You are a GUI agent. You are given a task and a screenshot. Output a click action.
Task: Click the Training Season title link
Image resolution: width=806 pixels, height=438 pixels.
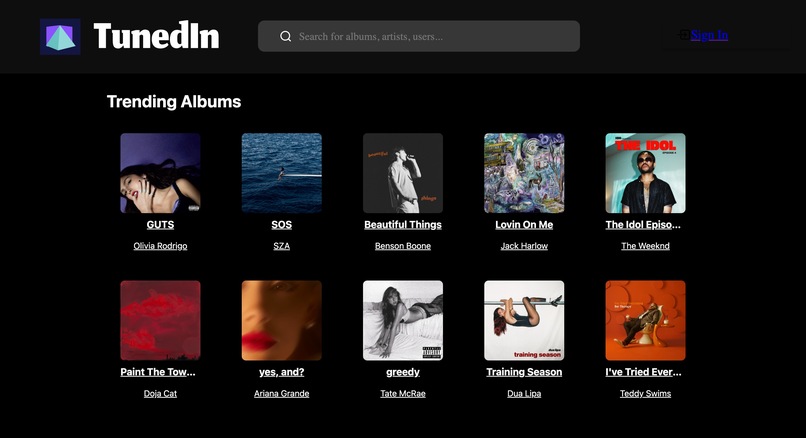(524, 372)
